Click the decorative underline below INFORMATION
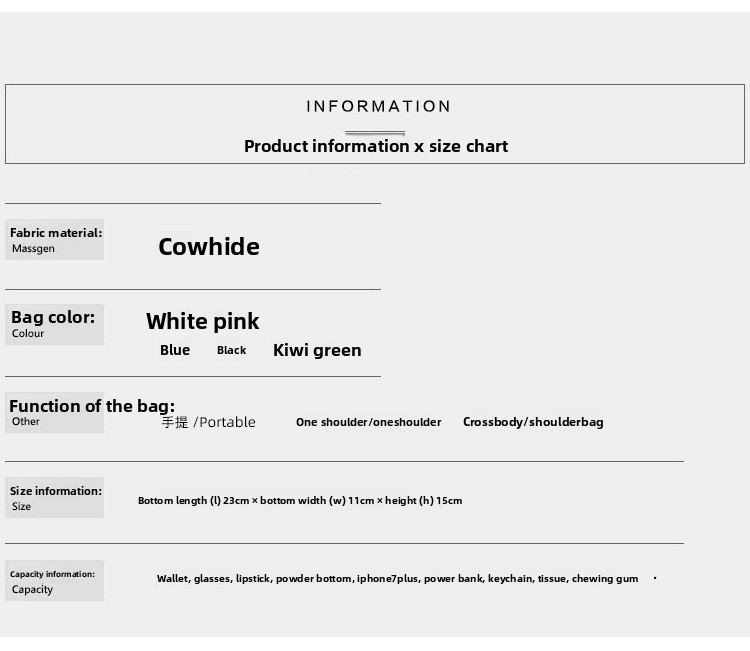The height and width of the screenshot is (651, 750). [x=375, y=132]
